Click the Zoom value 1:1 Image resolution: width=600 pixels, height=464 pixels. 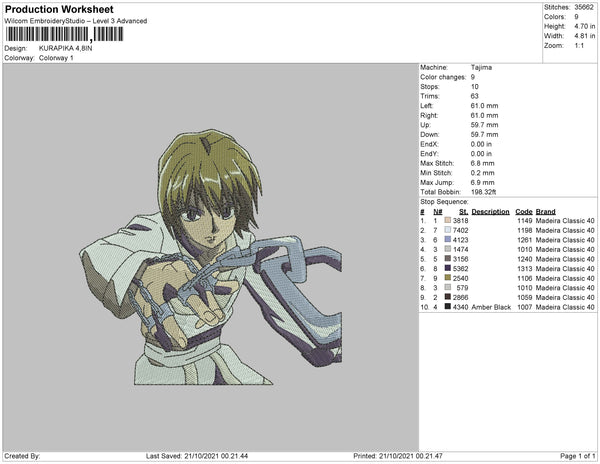coord(579,46)
